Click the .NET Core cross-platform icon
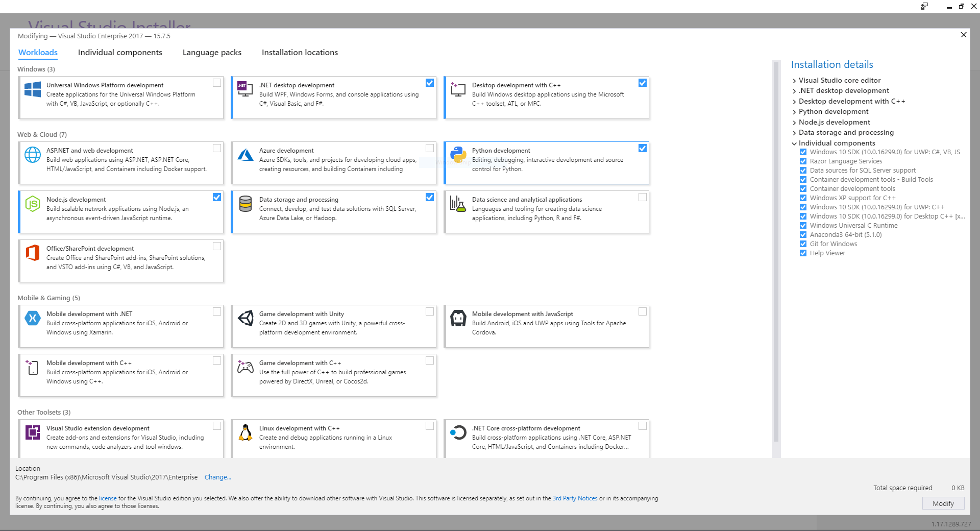 (458, 432)
